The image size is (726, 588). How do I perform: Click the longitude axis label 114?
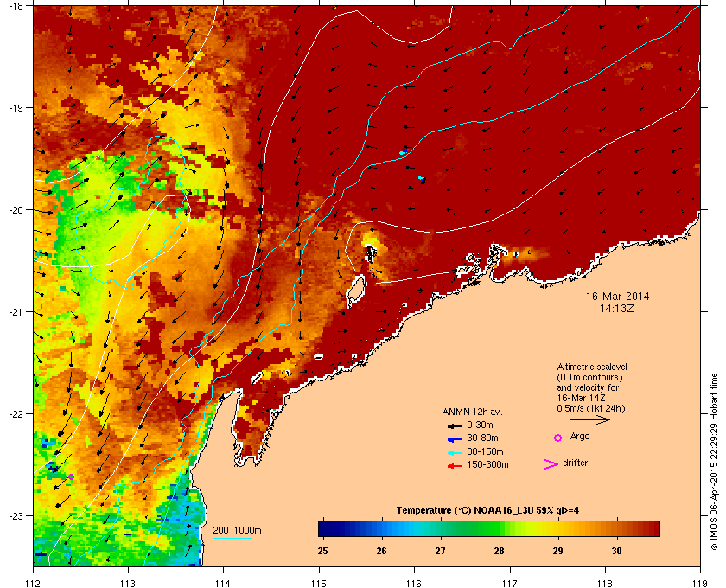(223, 584)
